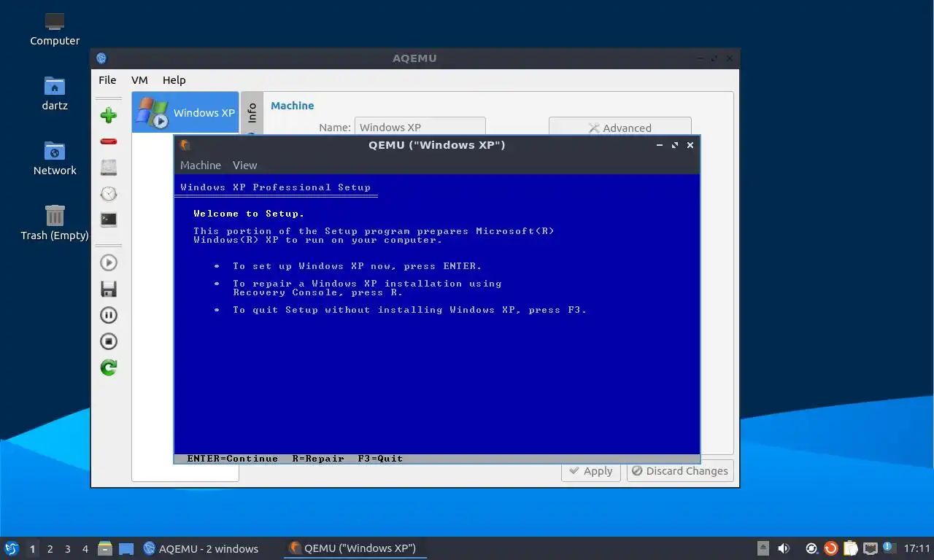Switch to the vertical Info tab

(252, 113)
